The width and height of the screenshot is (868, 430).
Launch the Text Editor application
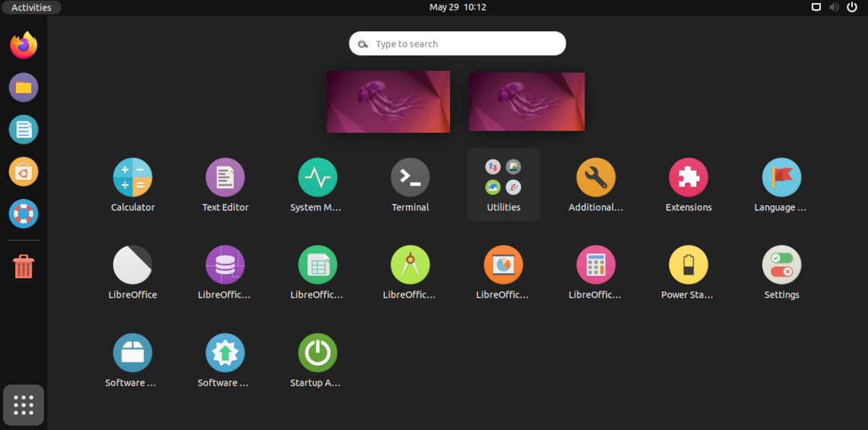tap(225, 177)
